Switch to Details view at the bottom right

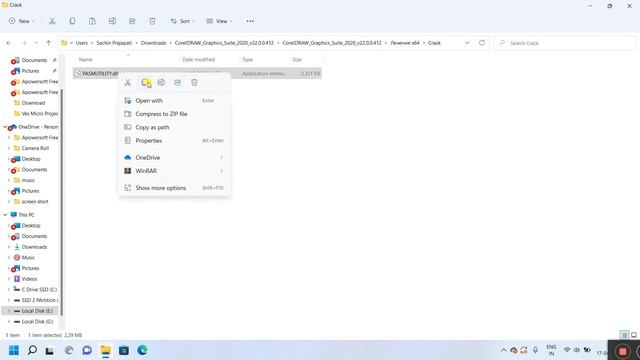click(624, 335)
